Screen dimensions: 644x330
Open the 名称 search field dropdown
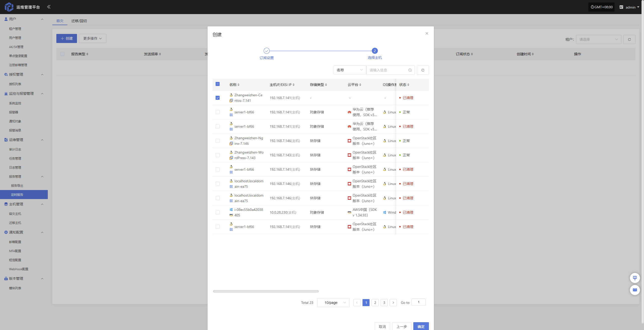pyautogui.click(x=349, y=70)
